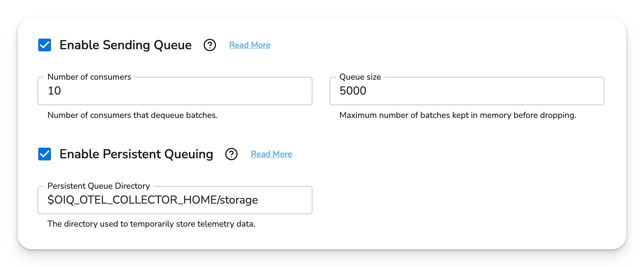This screenshot has width=644, height=267.
Task: Open Read More link for Persistent Queuing
Action: [x=271, y=154]
